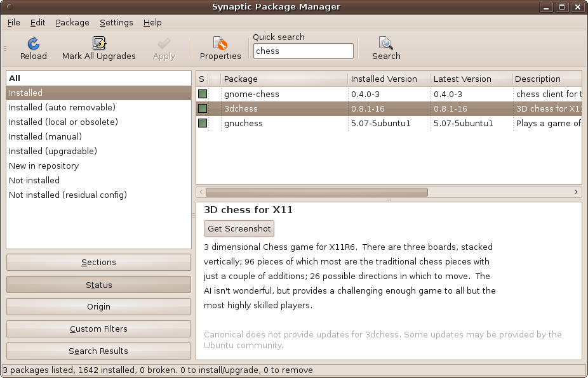Click inside the Quick search field

[303, 51]
